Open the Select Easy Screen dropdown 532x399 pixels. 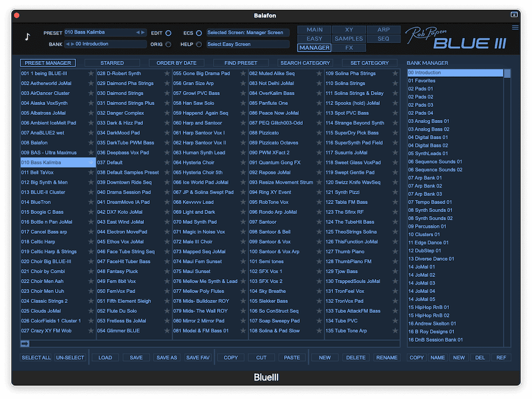(x=247, y=44)
